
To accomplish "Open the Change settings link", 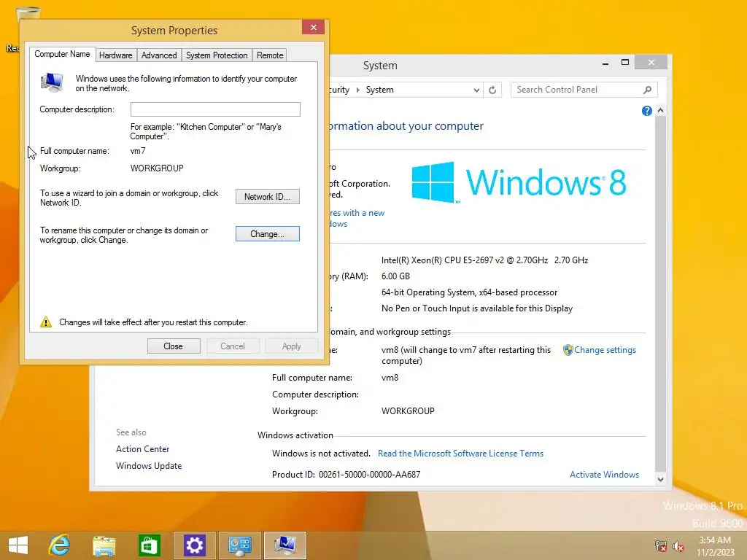I will coord(605,350).
